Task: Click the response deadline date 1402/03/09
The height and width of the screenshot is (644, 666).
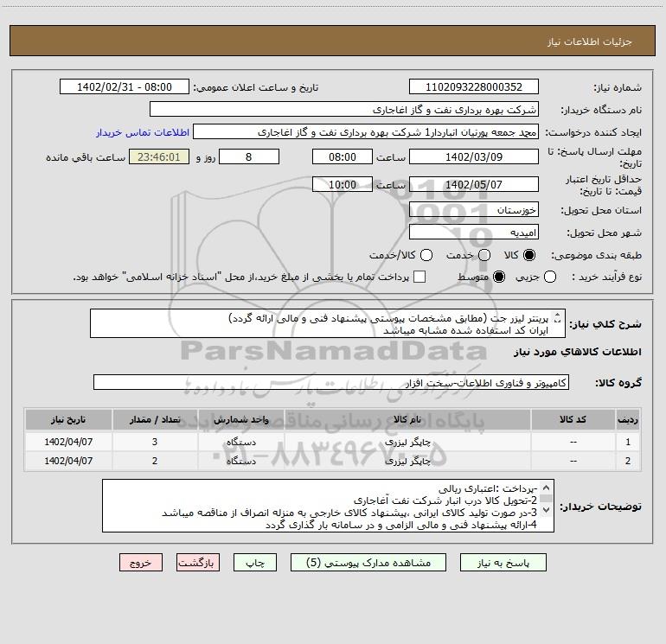Action: pos(474,156)
